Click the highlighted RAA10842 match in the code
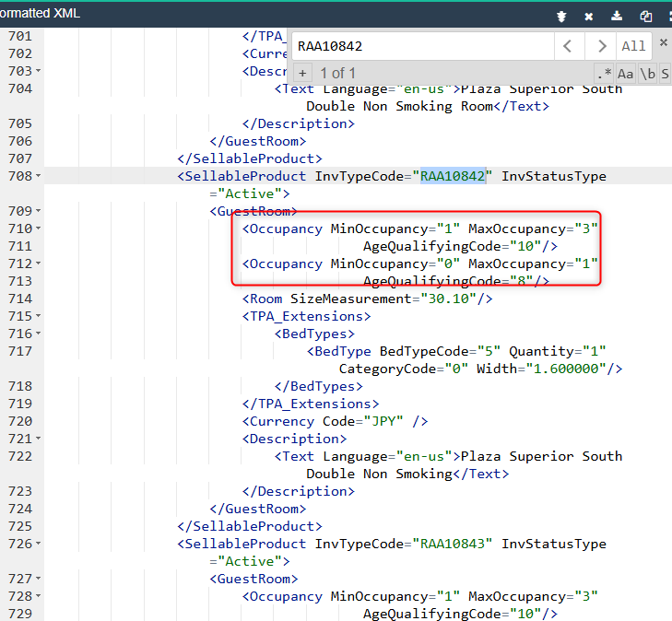 (453, 176)
